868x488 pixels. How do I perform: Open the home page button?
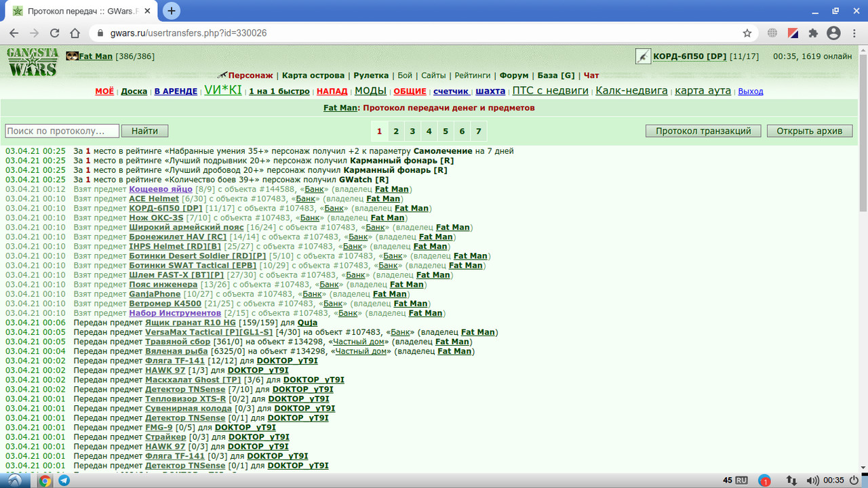click(75, 33)
